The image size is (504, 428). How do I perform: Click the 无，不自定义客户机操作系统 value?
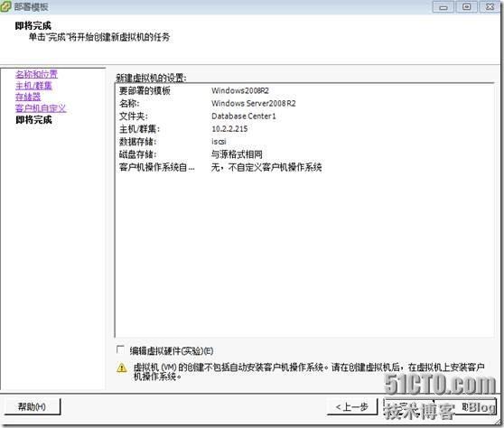[x=266, y=167]
